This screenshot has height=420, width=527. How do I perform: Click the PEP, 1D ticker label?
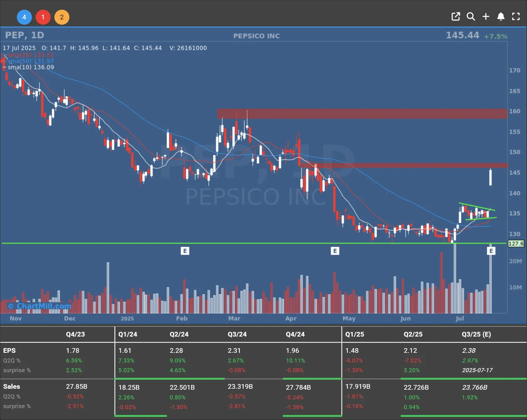pyautogui.click(x=25, y=35)
